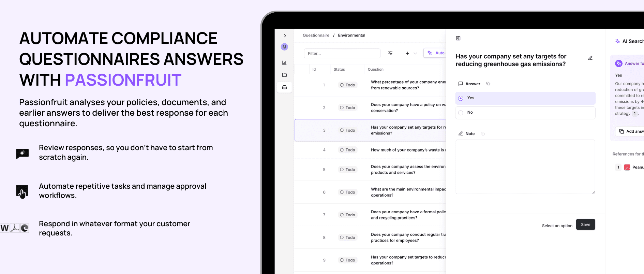
Task: Open the M user avatar
Action: click(x=284, y=47)
